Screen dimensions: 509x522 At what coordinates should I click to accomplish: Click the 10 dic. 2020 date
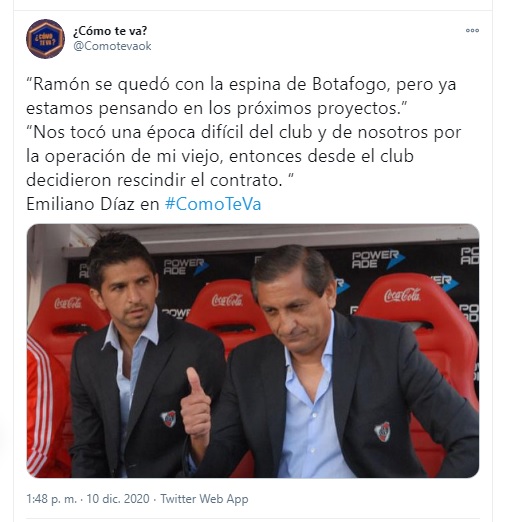click(x=118, y=499)
